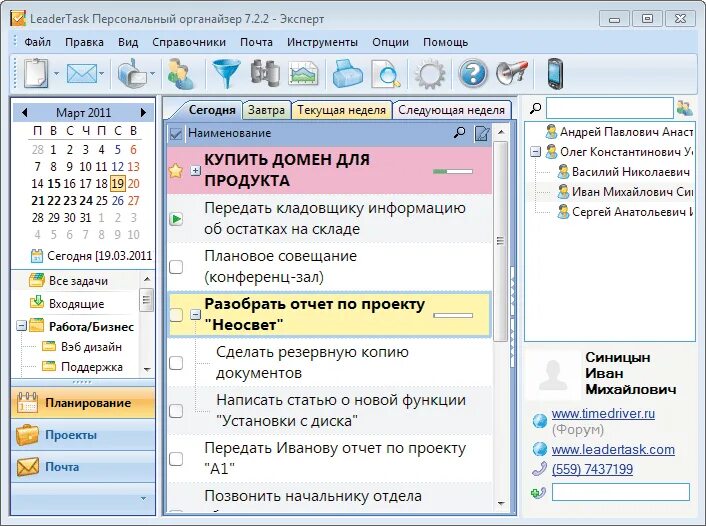Viewport: 706px width, 526px height.
Task: Open the Правка menu
Action: point(84,42)
